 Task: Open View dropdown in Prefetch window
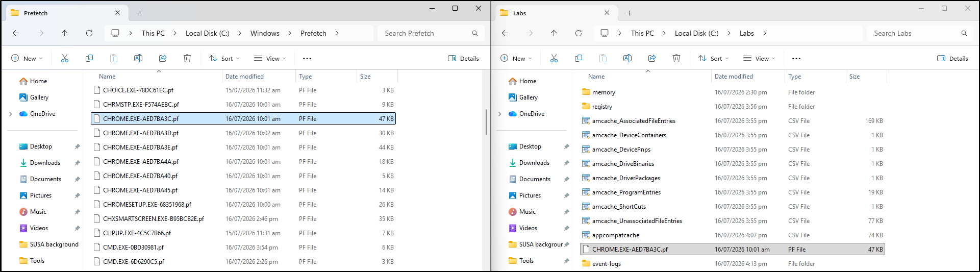tap(270, 59)
